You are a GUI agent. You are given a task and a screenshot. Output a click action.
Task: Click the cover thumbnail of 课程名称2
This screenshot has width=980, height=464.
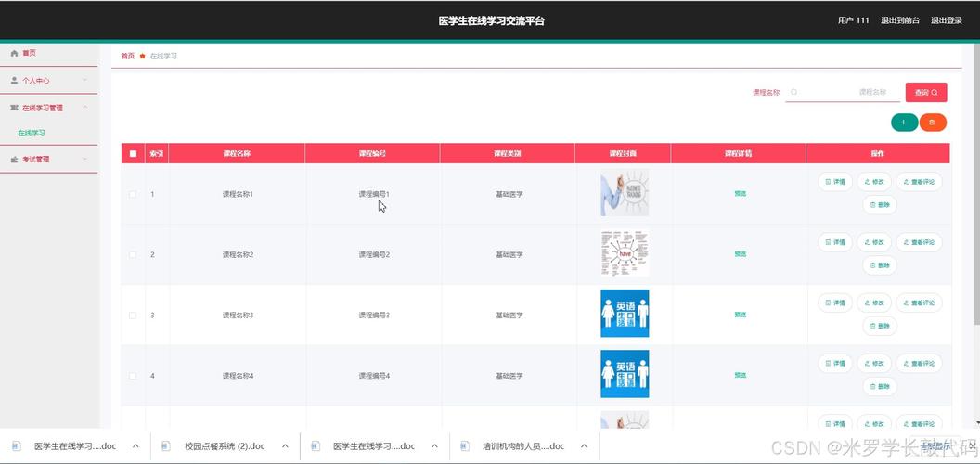625,253
